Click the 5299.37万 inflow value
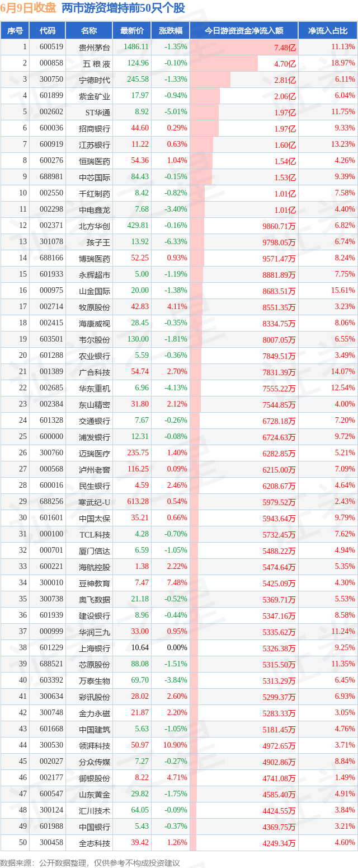Image resolution: width=358 pixels, height=868 pixels. [x=279, y=697]
